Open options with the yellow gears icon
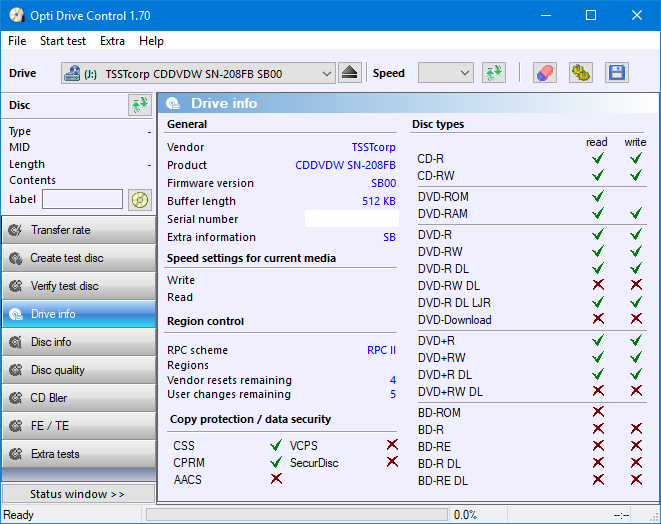The image size is (661, 524). click(x=581, y=73)
